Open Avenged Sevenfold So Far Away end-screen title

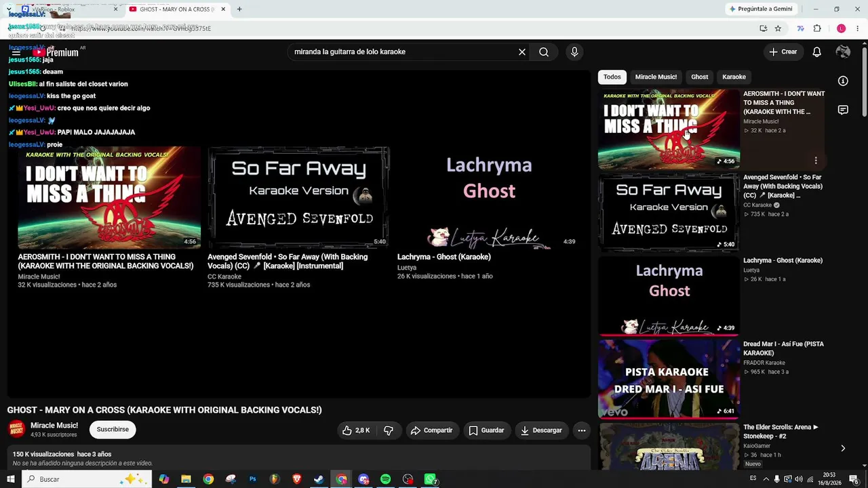tap(288, 262)
